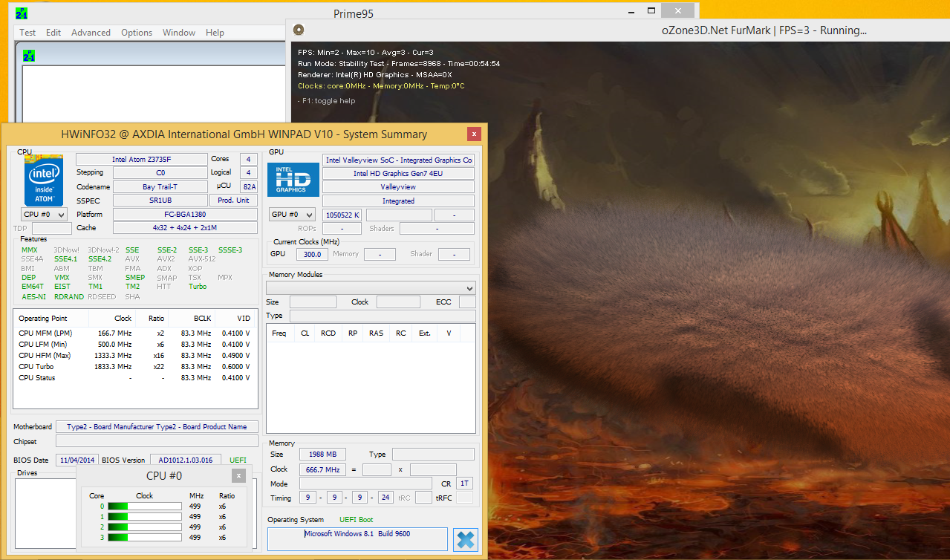Open Prime95 Test menu
The image size is (950, 560).
27,33
